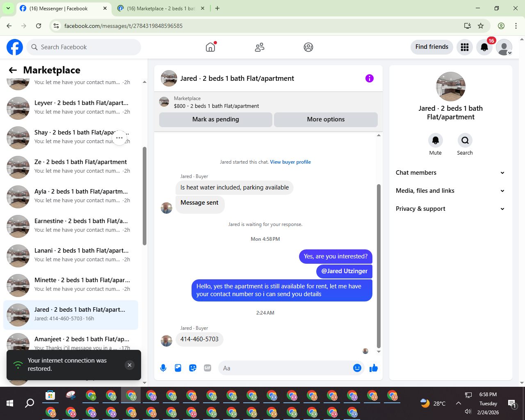Select the Jared chat with 414-460-5703 preview
Screen dimensions: 525x420
coord(71,315)
